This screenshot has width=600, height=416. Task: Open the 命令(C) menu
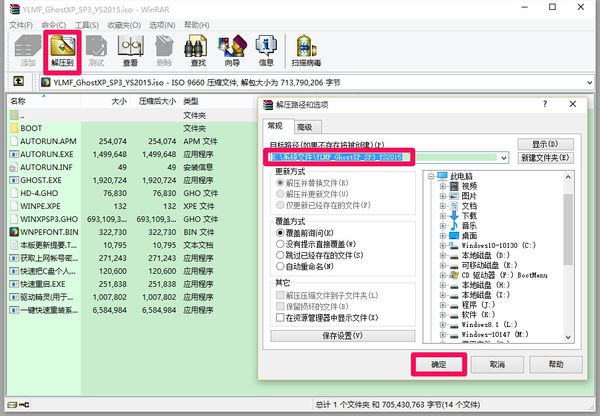click(x=54, y=25)
